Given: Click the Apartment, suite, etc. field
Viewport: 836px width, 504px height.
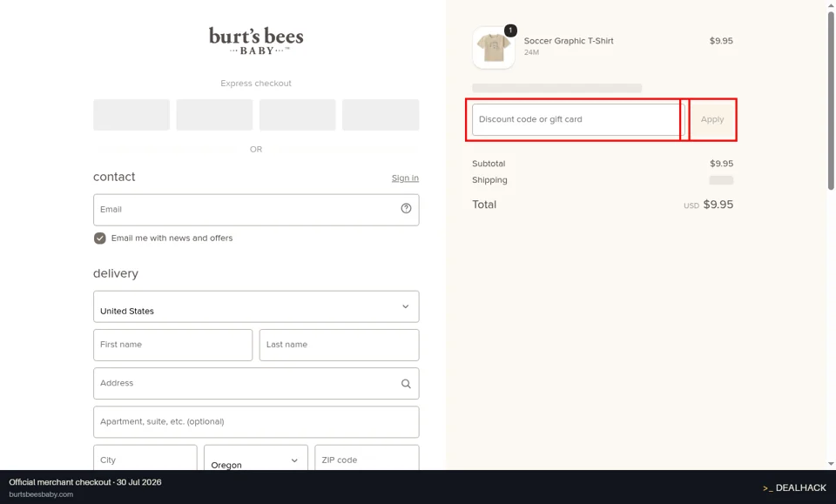Looking at the screenshot, I should (256, 422).
